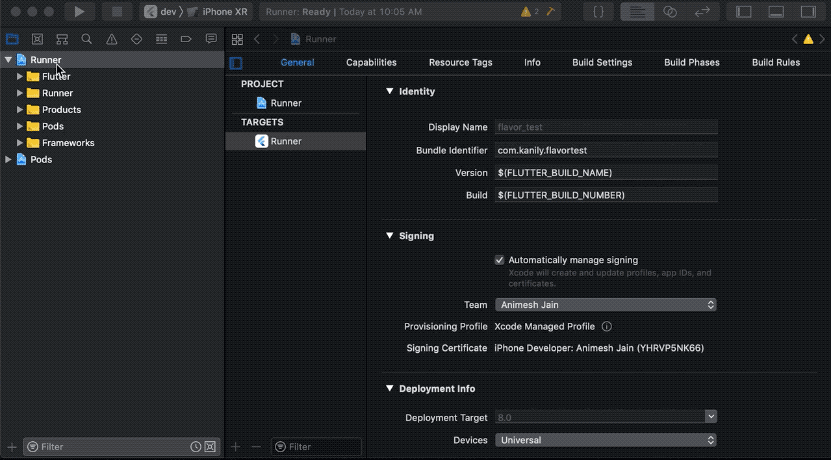Image resolution: width=831 pixels, height=460 pixels.
Task: Go forward with the right chevron
Action: 276,39
